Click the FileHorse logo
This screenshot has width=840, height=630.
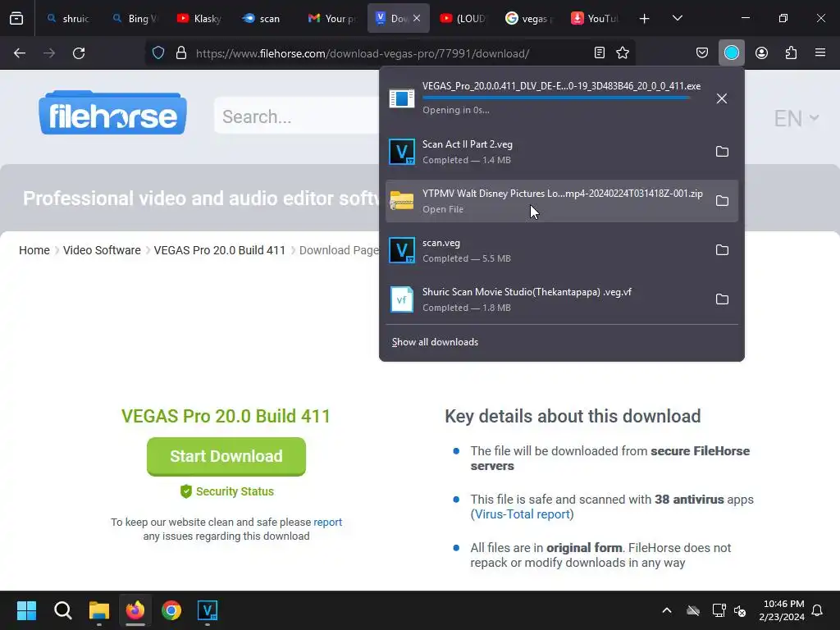pyautogui.click(x=112, y=112)
